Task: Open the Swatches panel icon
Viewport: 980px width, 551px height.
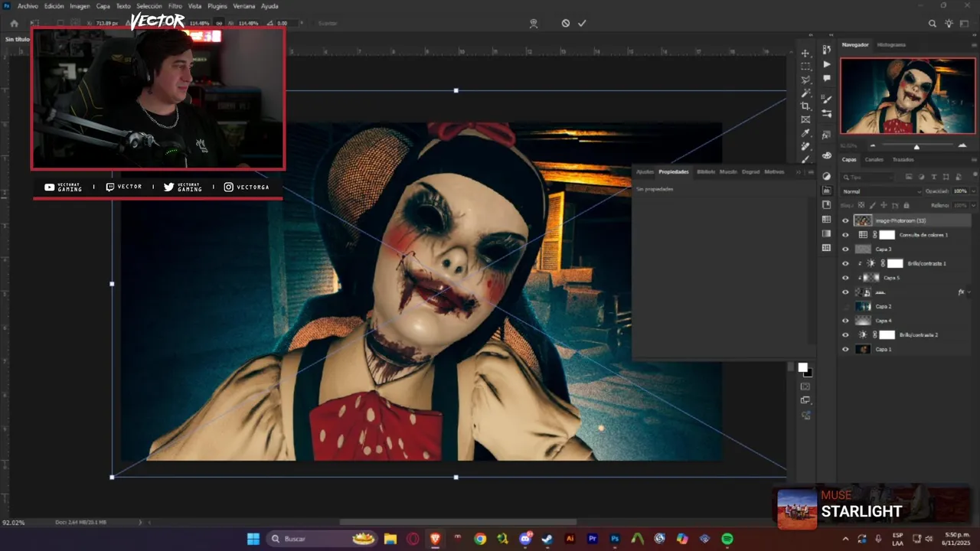Action: coord(827,220)
